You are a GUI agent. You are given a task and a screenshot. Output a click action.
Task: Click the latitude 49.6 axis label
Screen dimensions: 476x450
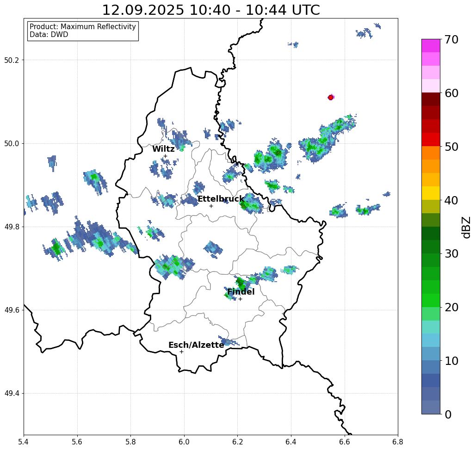[12, 310]
